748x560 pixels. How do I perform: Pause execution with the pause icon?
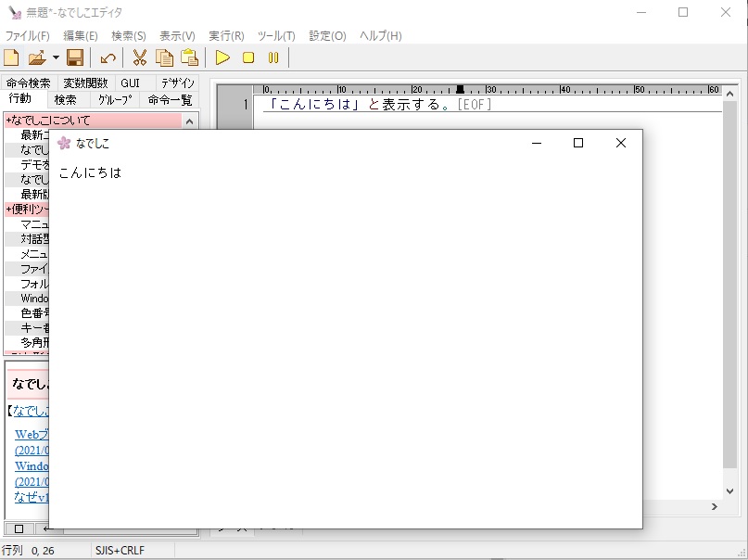click(x=273, y=58)
